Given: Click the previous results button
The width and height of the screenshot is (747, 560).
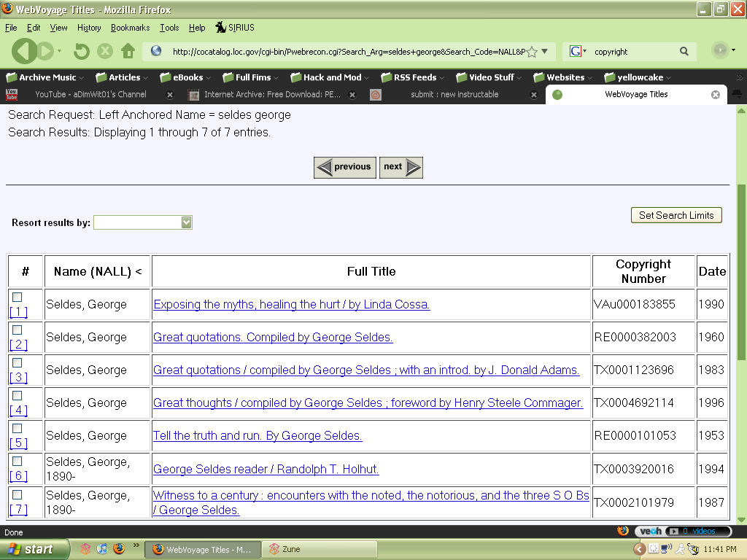Looking at the screenshot, I should pos(345,167).
